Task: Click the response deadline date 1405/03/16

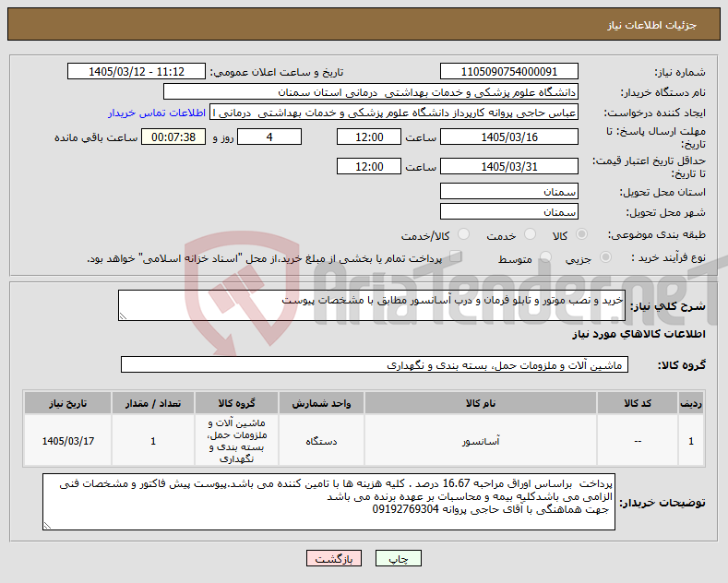Action: tap(508, 137)
